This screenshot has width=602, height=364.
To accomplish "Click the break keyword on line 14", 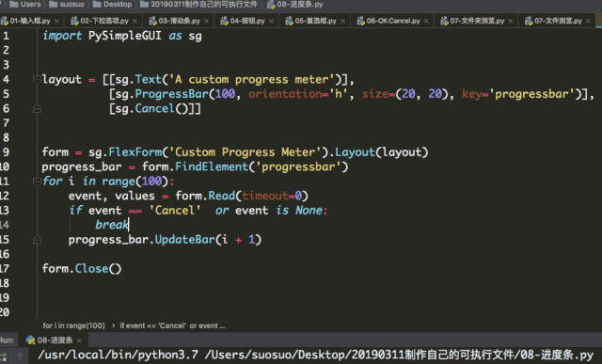I will pos(112,225).
